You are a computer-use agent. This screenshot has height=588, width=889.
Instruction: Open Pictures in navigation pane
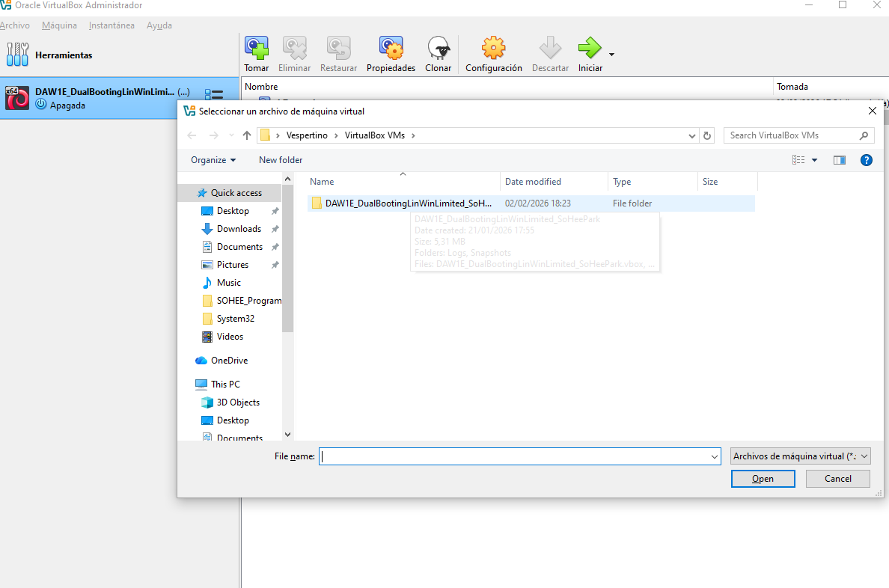233,265
